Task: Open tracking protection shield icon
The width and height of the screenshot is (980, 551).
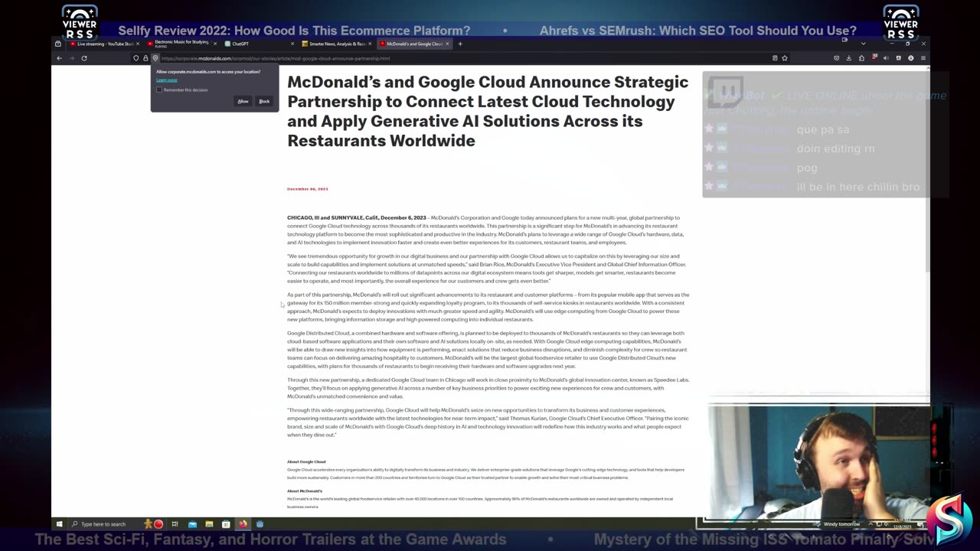Action: (136, 58)
